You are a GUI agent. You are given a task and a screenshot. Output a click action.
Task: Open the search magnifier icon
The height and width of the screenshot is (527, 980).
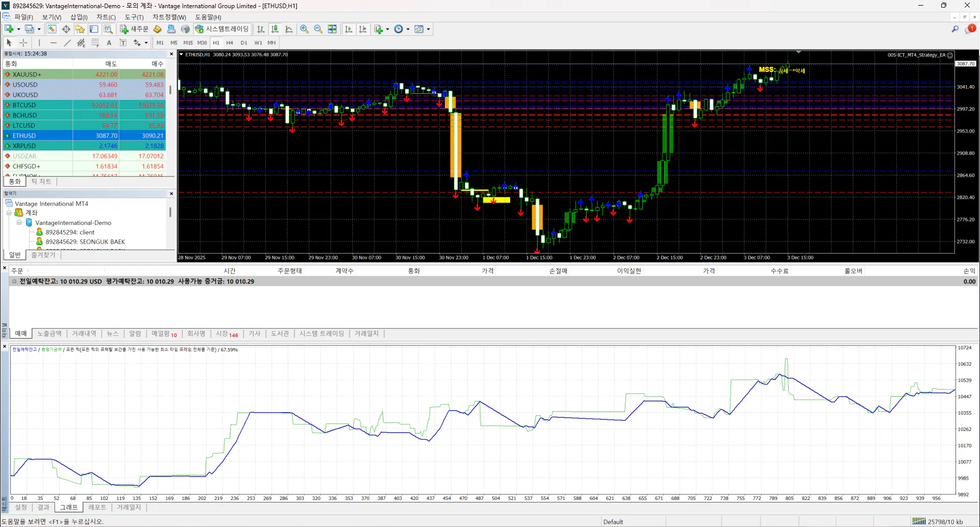point(955,29)
